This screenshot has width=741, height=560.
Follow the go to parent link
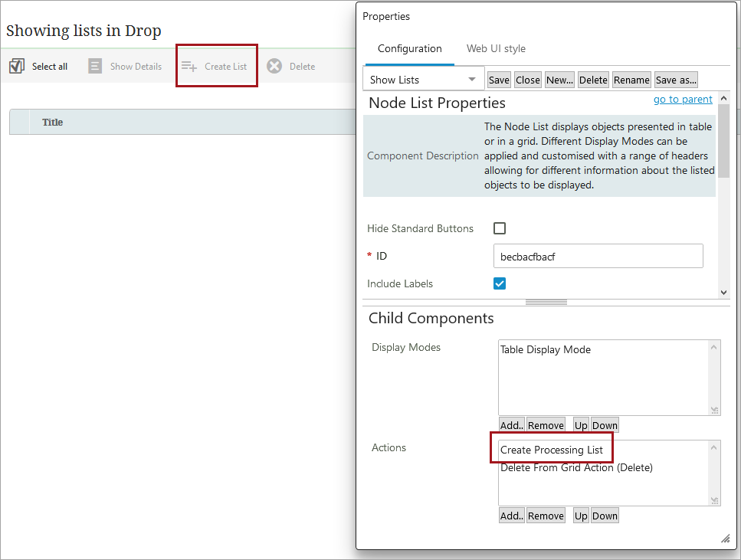[x=682, y=100]
